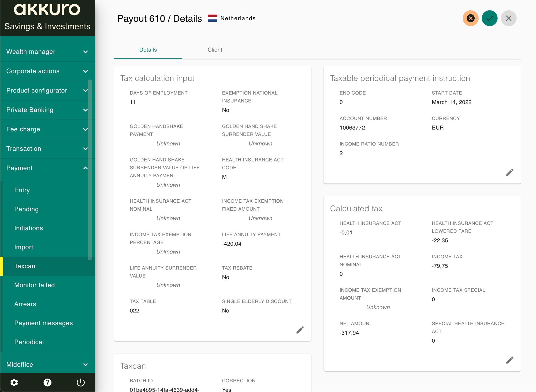This screenshot has width=536, height=392.
Task: Open the Pending payments page
Action: tap(47, 209)
